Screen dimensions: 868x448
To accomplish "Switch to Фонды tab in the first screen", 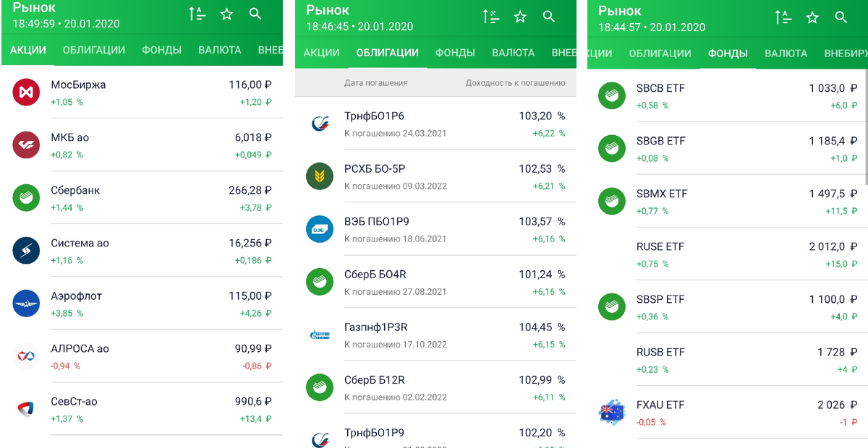I will click(x=161, y=50).
